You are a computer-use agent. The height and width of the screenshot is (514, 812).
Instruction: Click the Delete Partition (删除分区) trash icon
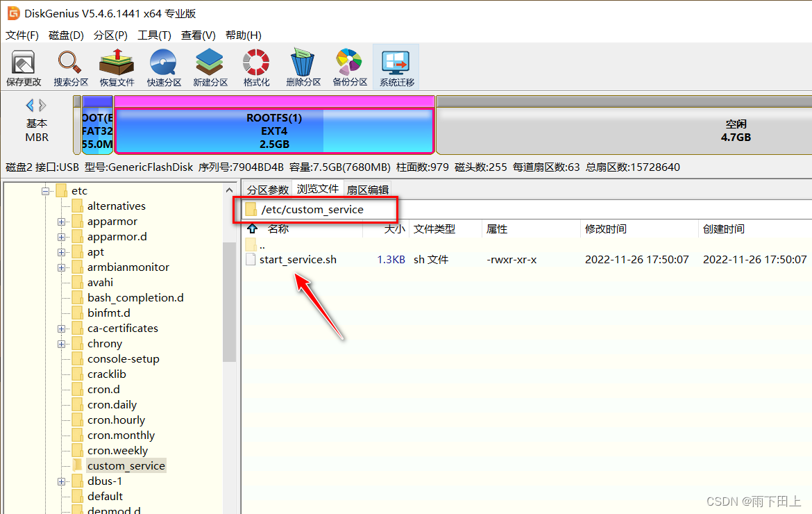pos(303,67)
